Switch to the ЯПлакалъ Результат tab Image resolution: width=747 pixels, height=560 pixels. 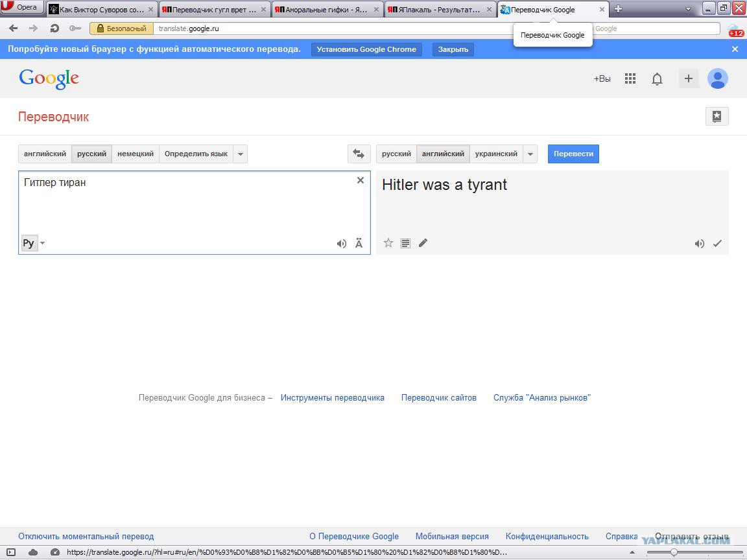coord(439,9)
